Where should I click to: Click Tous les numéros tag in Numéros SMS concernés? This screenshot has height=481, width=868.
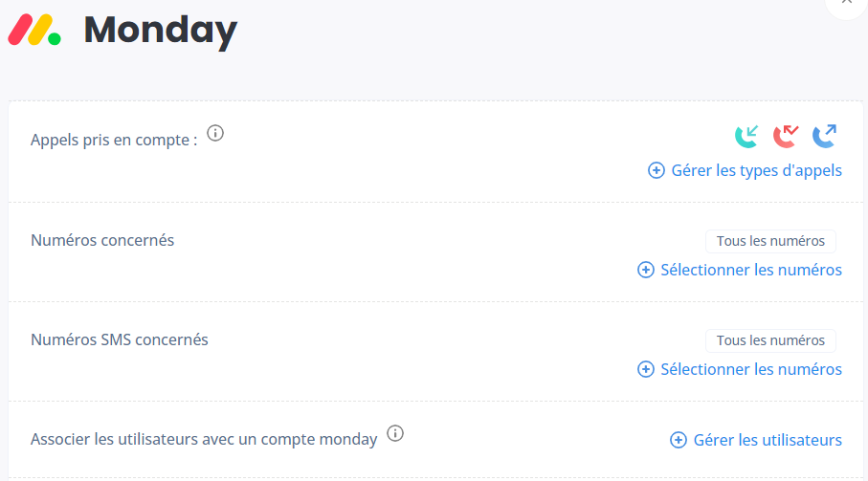(x=770, y=340)
